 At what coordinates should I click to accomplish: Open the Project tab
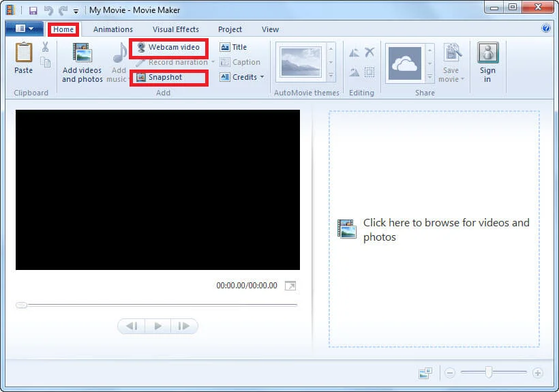[230, 29]
